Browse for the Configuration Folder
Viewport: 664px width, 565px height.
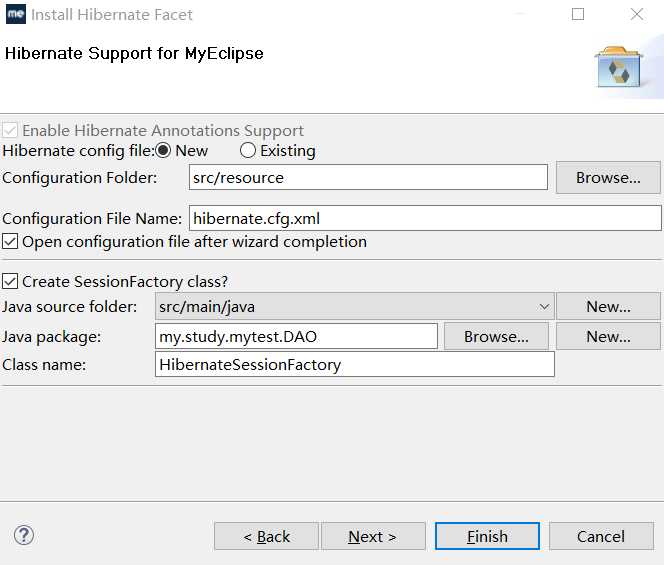pyautogui.click(x=608, y=177)
